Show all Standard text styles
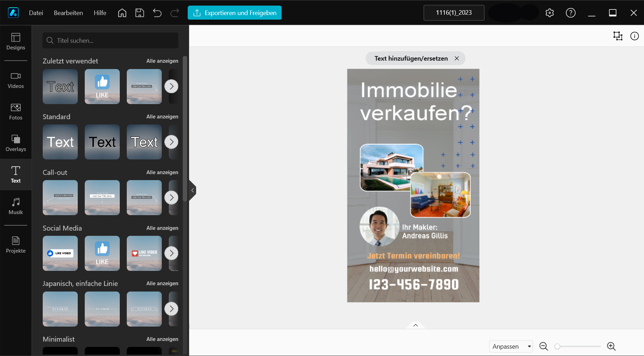644x356 pixels. point(162,117)
